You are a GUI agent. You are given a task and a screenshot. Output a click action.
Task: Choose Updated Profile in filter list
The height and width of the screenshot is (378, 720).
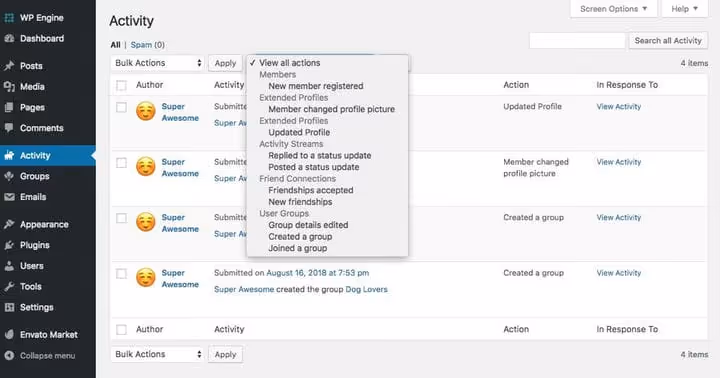pos(299,132)
